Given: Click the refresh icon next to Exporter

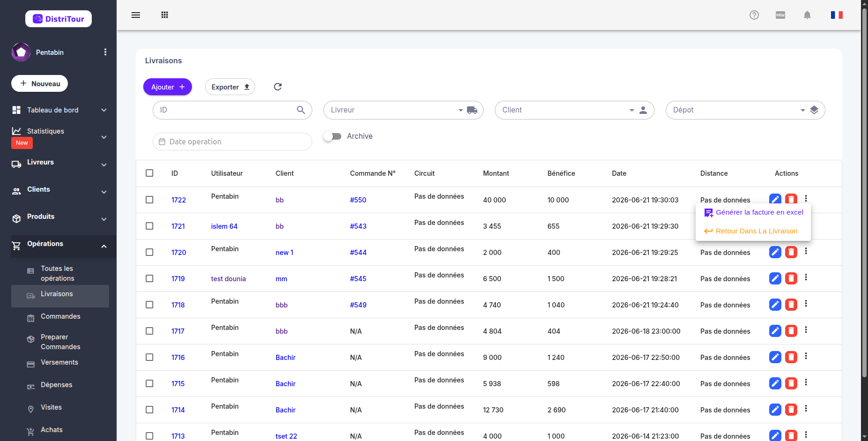Looking at the screenshot, I should point(278,87).
